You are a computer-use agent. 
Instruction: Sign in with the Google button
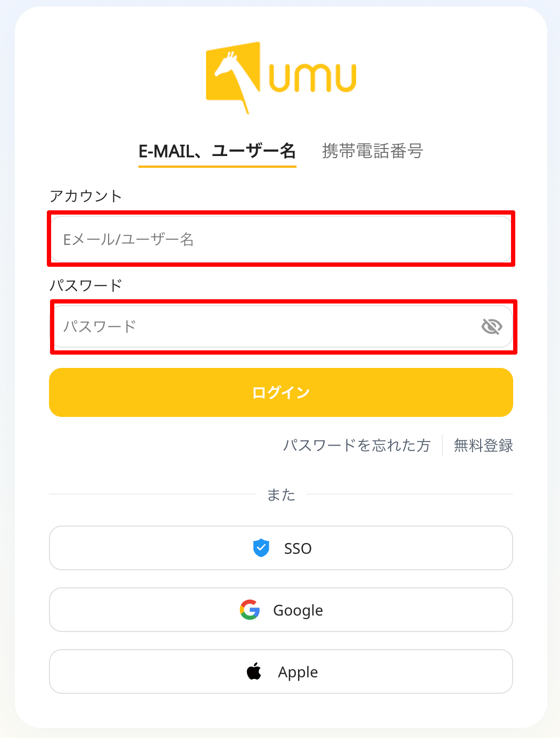(x=281, y=610)
